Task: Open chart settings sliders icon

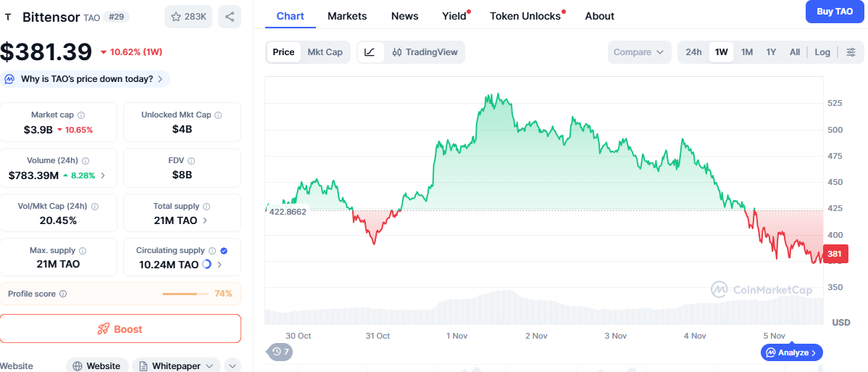Action: [x=851, y=52]
